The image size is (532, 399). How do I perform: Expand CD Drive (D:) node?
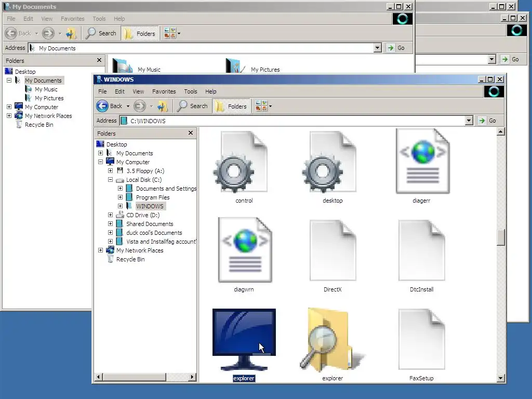click(x=110, y=215)
